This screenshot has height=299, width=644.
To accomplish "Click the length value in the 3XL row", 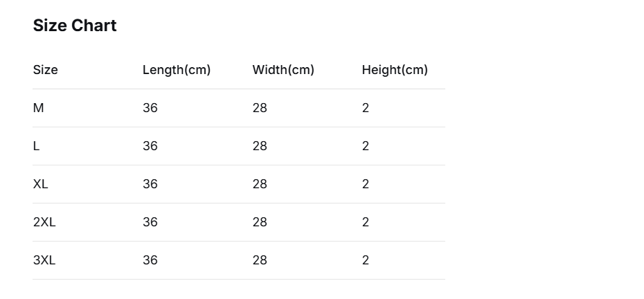I will click(150, 260).
